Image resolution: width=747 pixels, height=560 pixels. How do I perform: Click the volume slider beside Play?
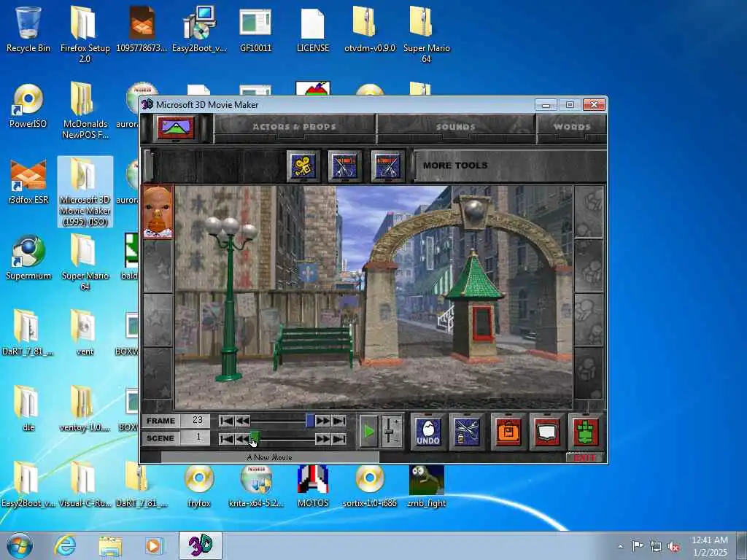click(391, 432)
